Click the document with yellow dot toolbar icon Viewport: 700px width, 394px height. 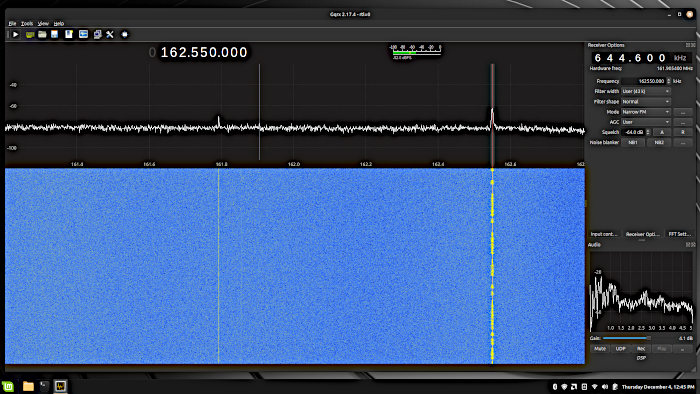coord(69,34)
